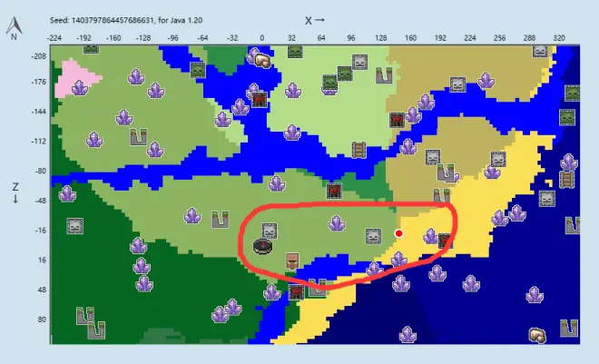Select skeleton spawner immediately left of red dot

371,236
